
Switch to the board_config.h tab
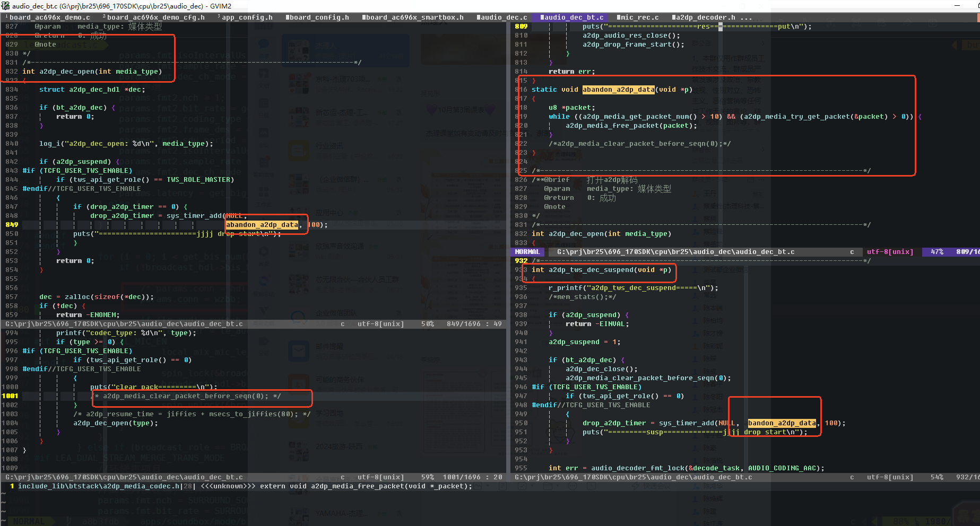tap(317, 17)
